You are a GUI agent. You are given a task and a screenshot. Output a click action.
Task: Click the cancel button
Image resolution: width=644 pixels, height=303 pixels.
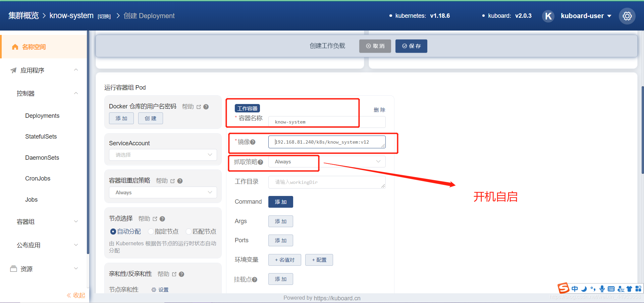pos(375,46)
